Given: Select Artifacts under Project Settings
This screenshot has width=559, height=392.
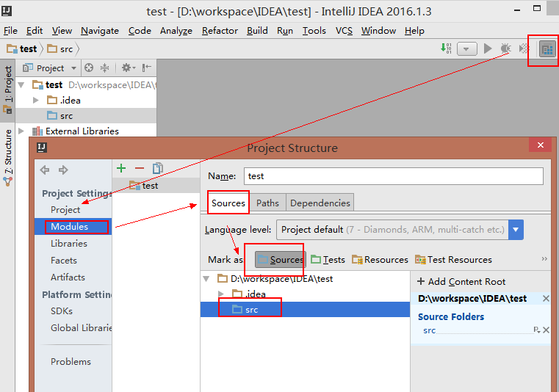Looking at the screenshot, I should point(68,277).
